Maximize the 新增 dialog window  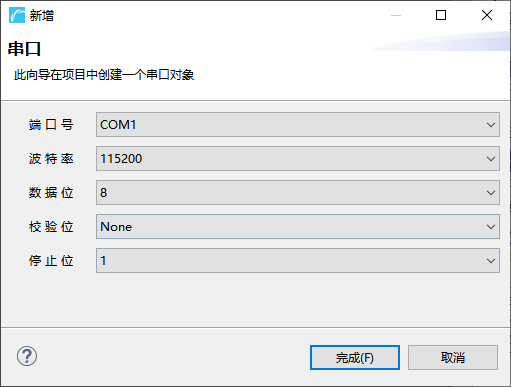pos(441,15)
